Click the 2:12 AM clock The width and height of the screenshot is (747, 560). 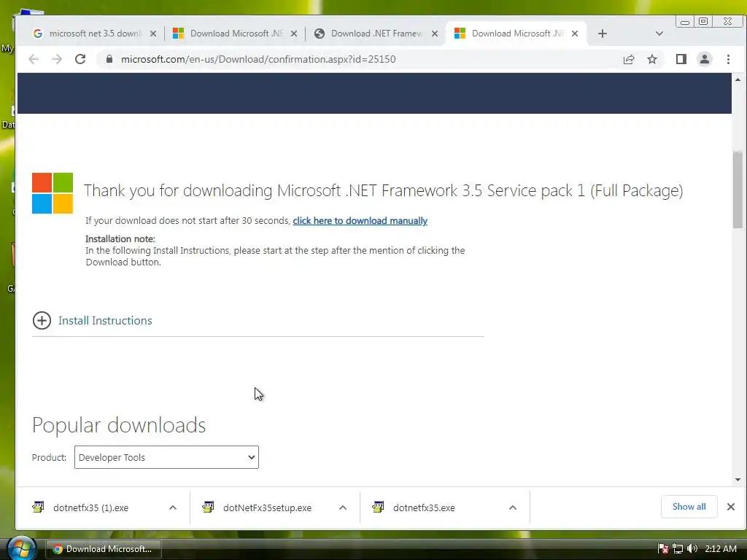(721, 548)
